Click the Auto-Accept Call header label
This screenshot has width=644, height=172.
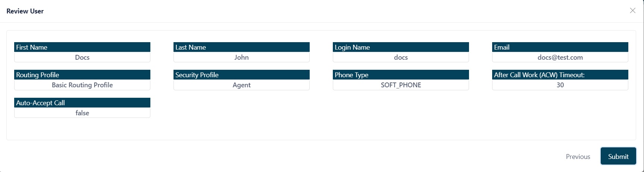[x=40, y=103]
